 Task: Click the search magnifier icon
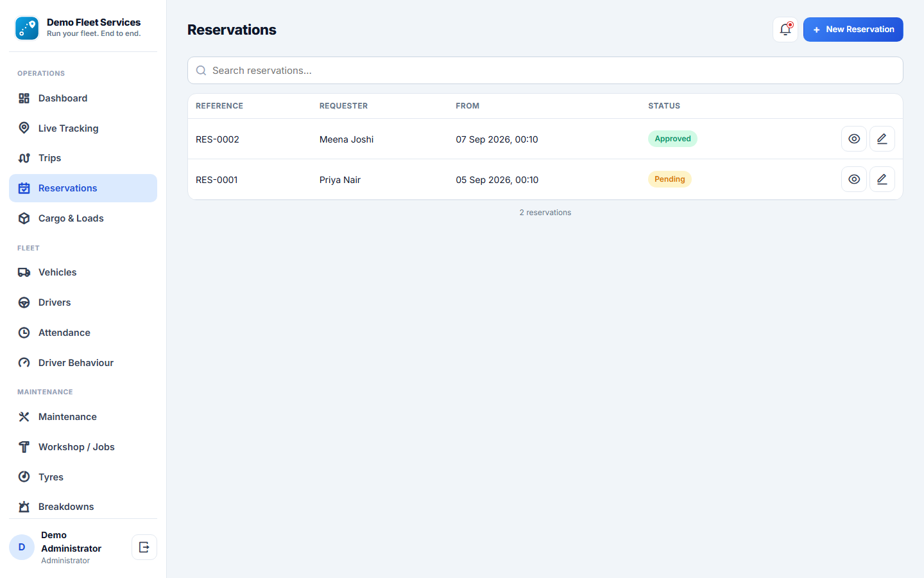201,71
